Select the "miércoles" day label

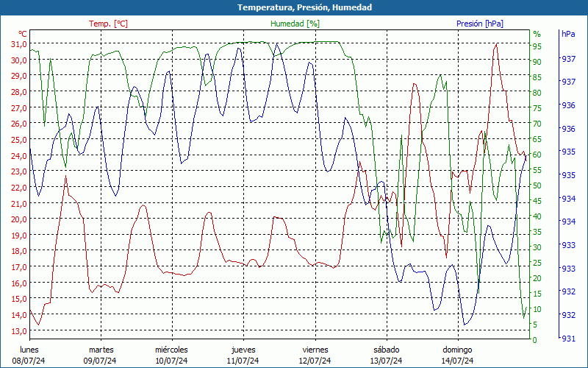pos(171,350)
